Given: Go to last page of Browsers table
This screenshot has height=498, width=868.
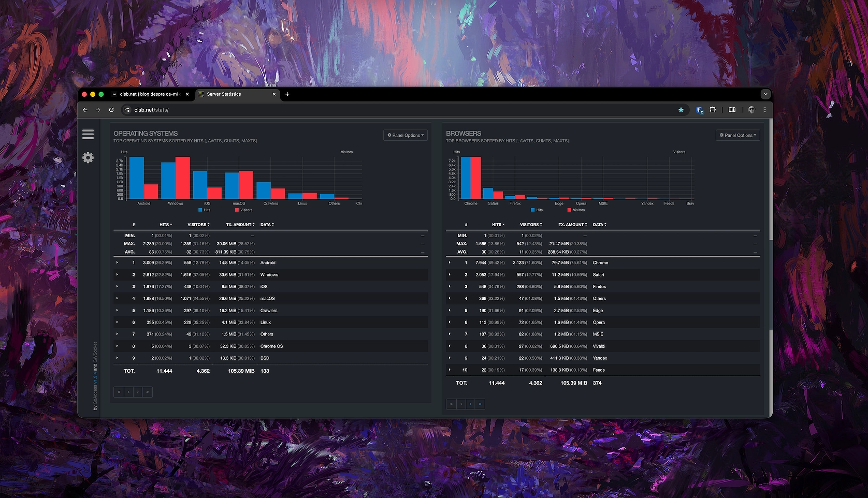Looking at the screenshot, I should tap(480, 404).
